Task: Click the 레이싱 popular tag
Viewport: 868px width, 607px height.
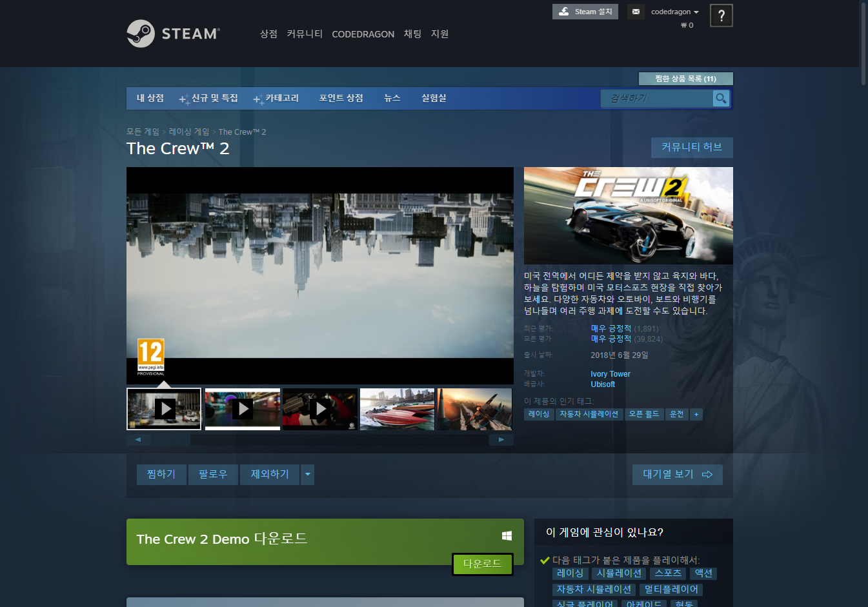Action: click(539, 414)
